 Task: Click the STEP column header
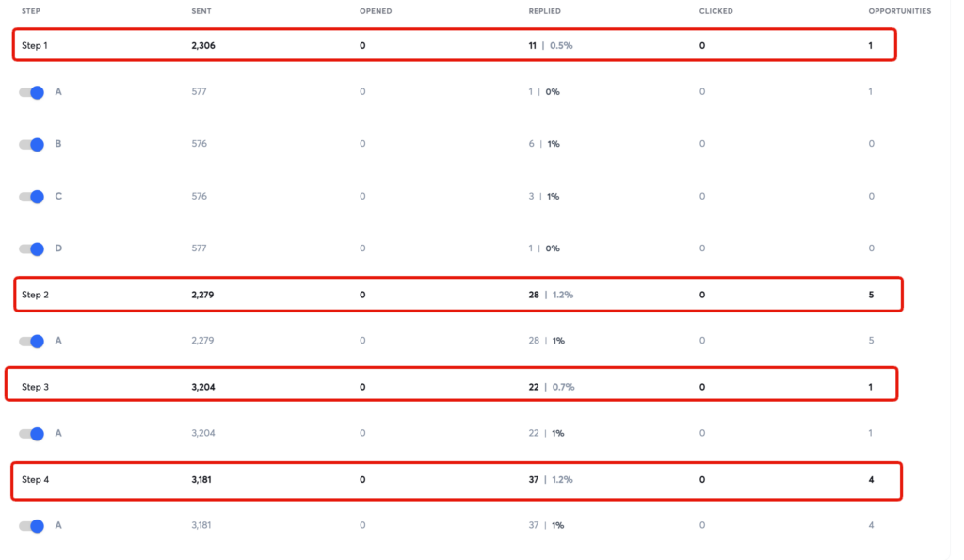tap(31, 11)
